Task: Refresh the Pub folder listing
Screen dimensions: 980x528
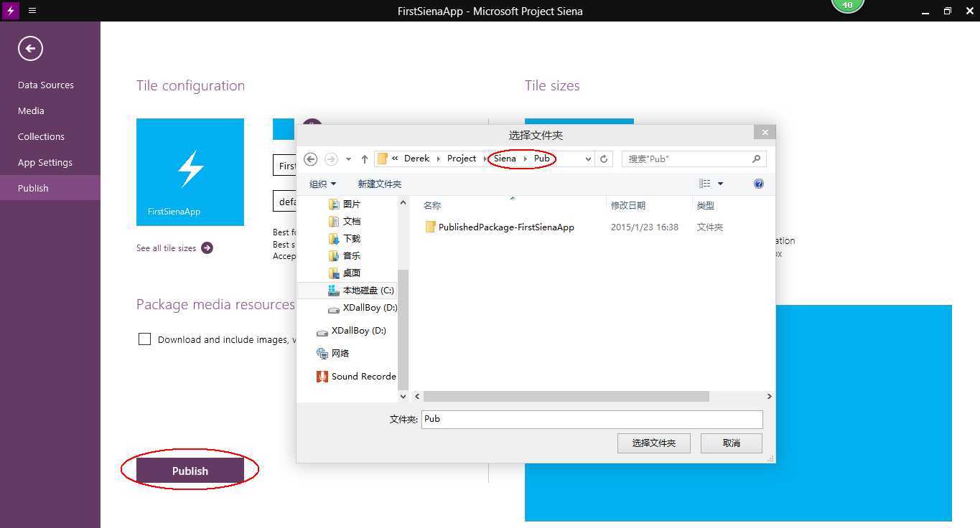Action: pyautogui.click(x=604, y=159)
